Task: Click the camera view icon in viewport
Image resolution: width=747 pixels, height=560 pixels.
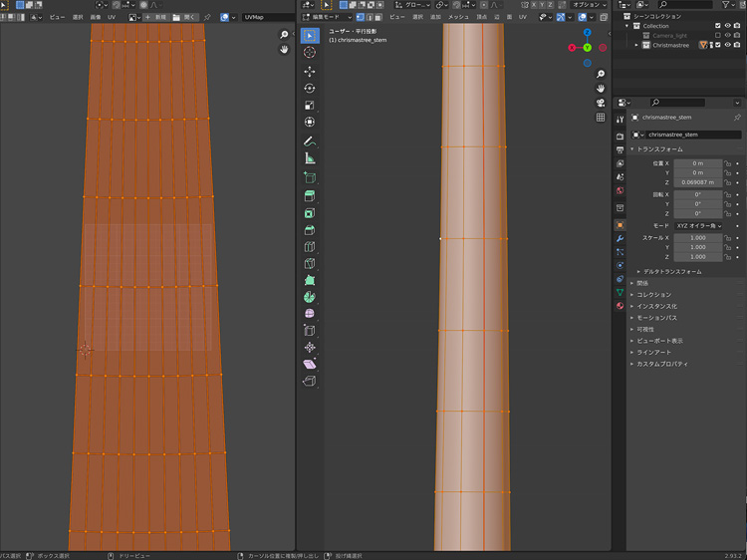Action: [601, 103]
